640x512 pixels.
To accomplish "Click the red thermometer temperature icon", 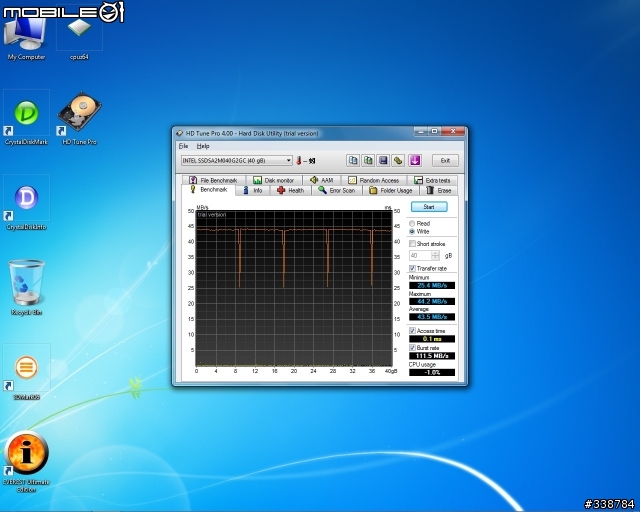I will (299, 160).
